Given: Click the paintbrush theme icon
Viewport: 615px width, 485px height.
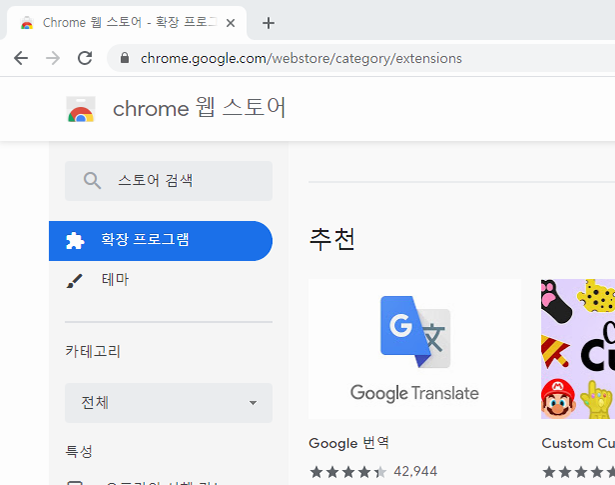Looking at the screenshot, I should (75, 281).
